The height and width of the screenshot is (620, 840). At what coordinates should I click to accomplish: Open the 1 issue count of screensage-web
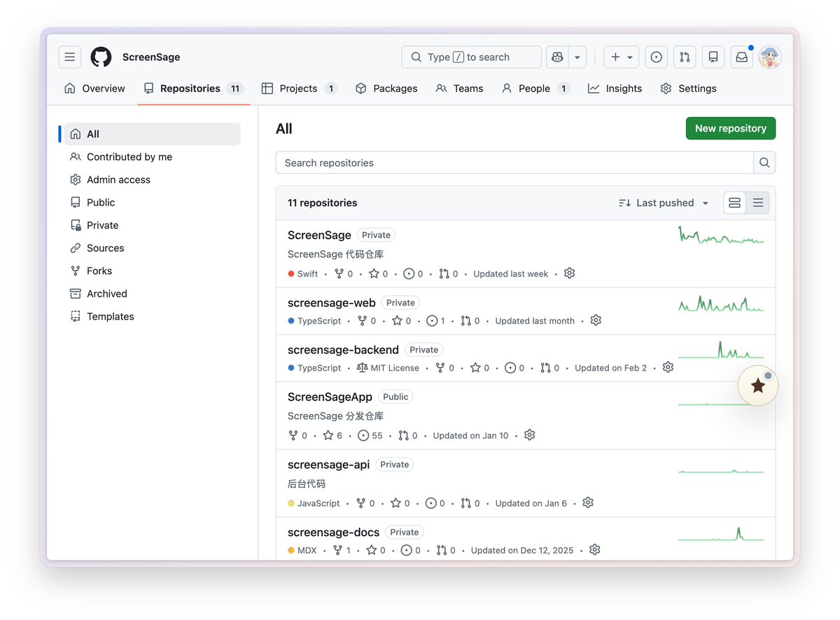coord(435,321)
